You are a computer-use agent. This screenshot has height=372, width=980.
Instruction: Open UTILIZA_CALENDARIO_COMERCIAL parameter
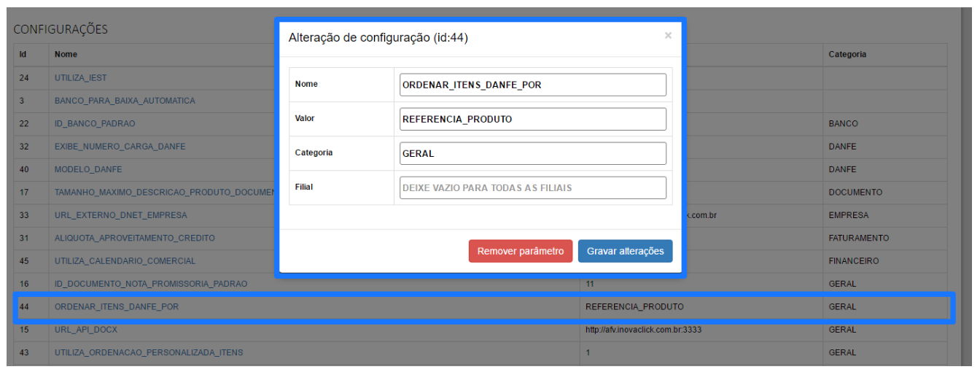coord(125,261)
